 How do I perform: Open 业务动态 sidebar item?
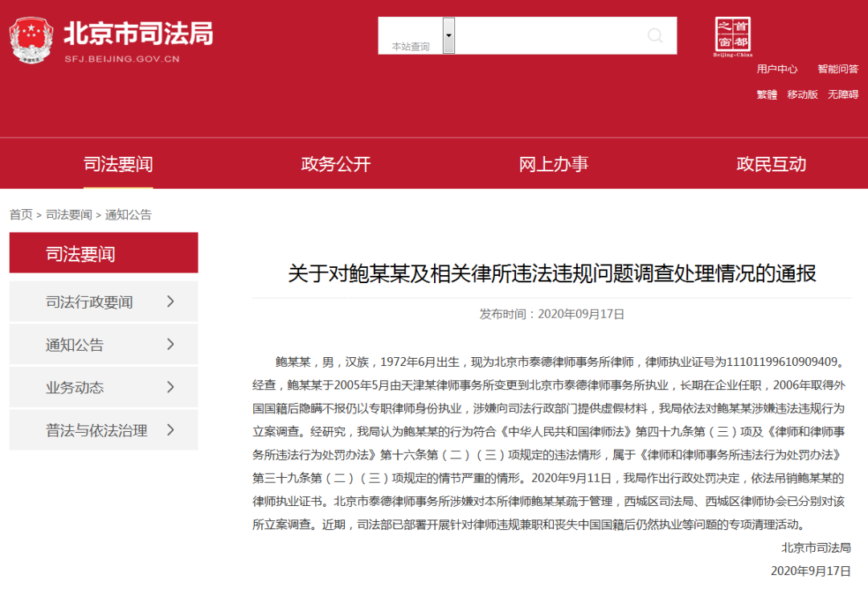[104, 387]
